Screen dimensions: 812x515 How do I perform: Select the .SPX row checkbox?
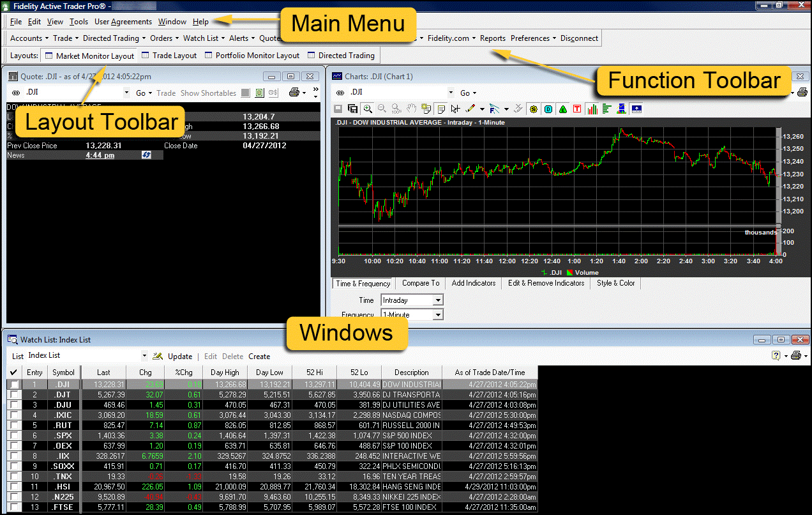point(14,436)
